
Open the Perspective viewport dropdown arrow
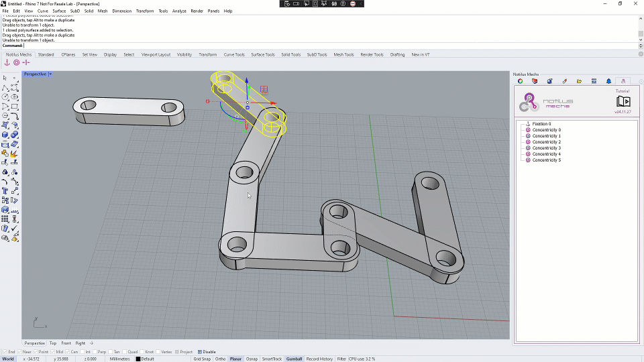click(50, 74)
